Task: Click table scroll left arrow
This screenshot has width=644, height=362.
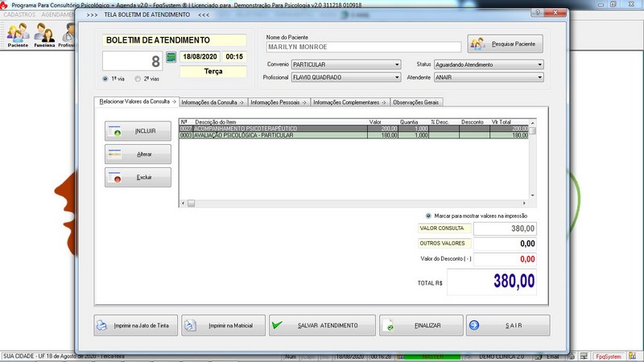Action: 184,204
